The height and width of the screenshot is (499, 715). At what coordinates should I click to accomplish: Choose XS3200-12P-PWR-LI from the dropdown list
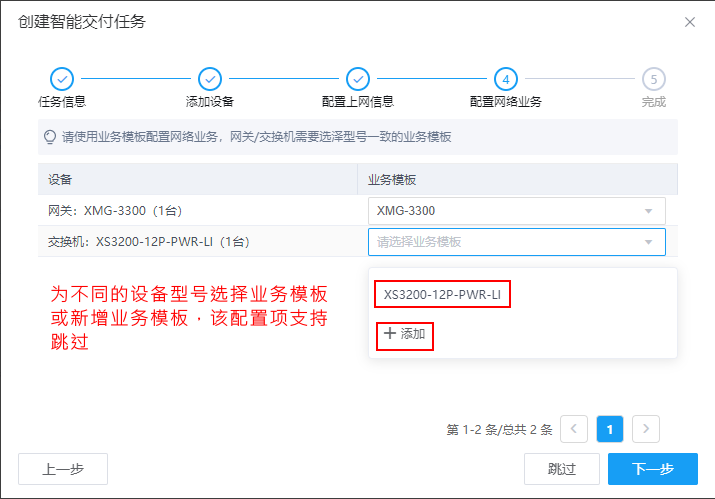point(443,294)
